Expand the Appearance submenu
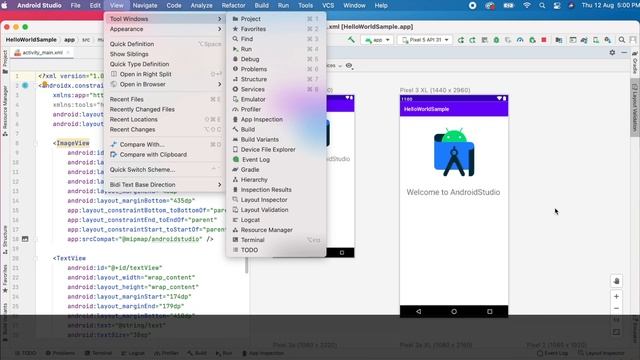Viewport: 640px width, 360px height. click(165, 29)
